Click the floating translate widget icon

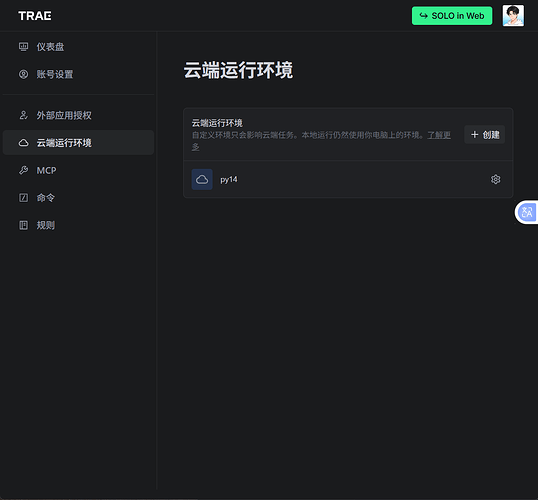(x=527, y=212)
